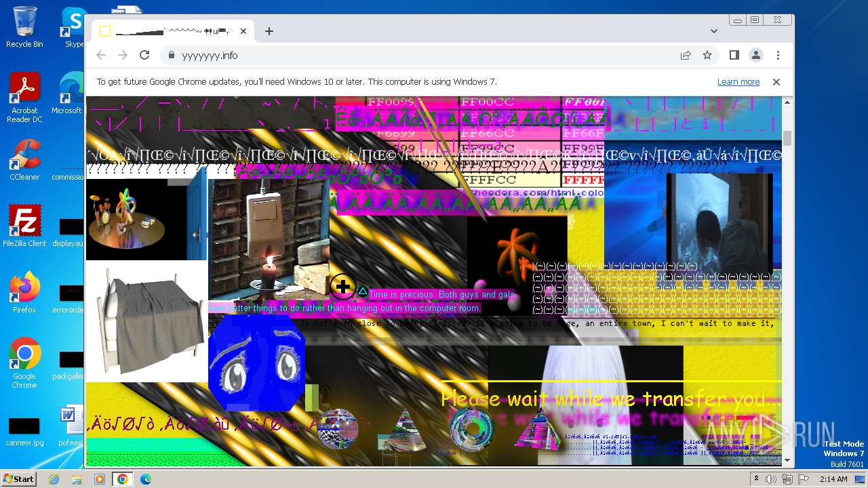Bookmark this tab with the star icon
Viewport: 868px width, 488px height.
click(x=707, y=56)
